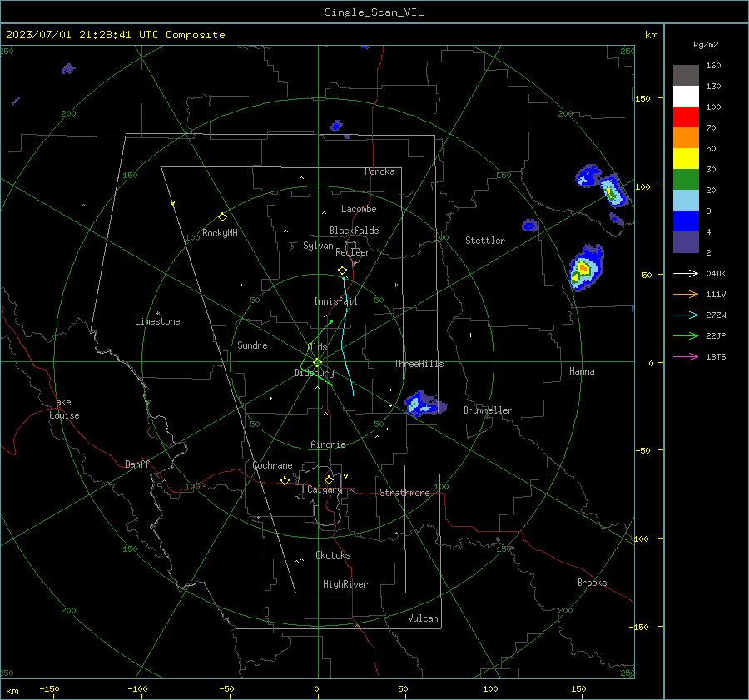The height and width of the screenshot is (700, 749).
Task: Click the orange 111V track arrow in legend
Action: (686, 295)
